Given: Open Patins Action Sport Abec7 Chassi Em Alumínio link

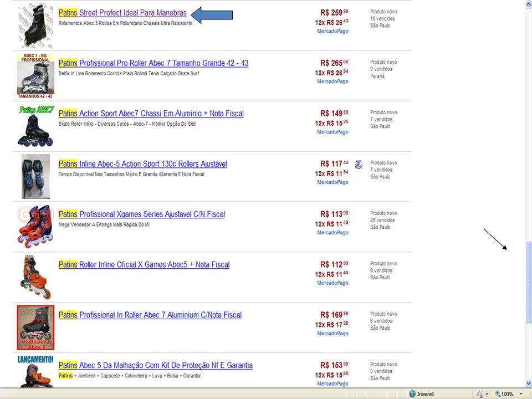Looking at the screenshot, I should click(x=151, y=113).
